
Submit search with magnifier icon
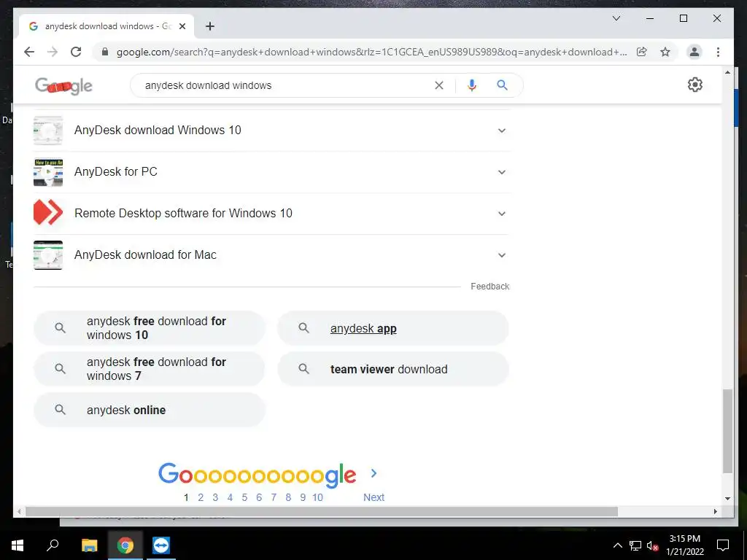[502, 85]
